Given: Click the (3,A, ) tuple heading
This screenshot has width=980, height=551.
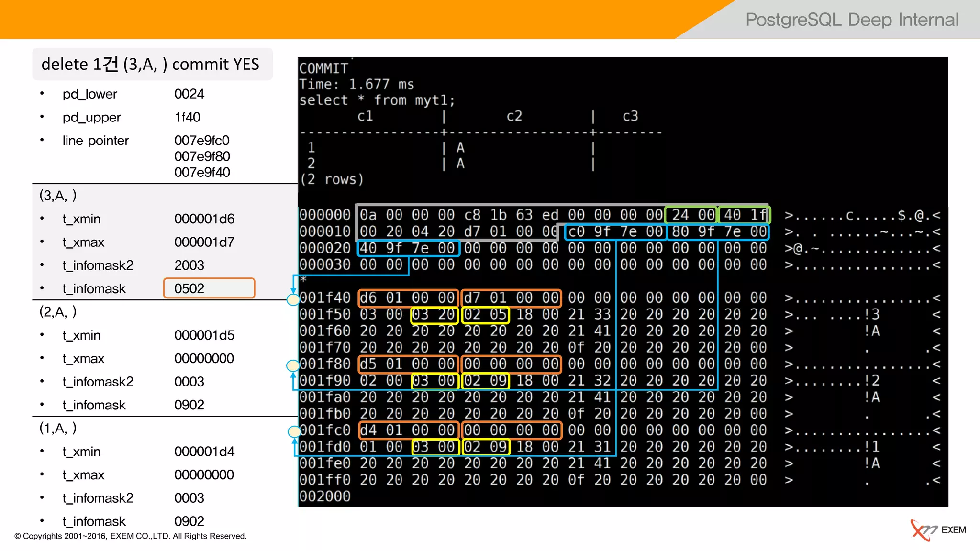Looking at the screenshot, I should pos(58,196).
